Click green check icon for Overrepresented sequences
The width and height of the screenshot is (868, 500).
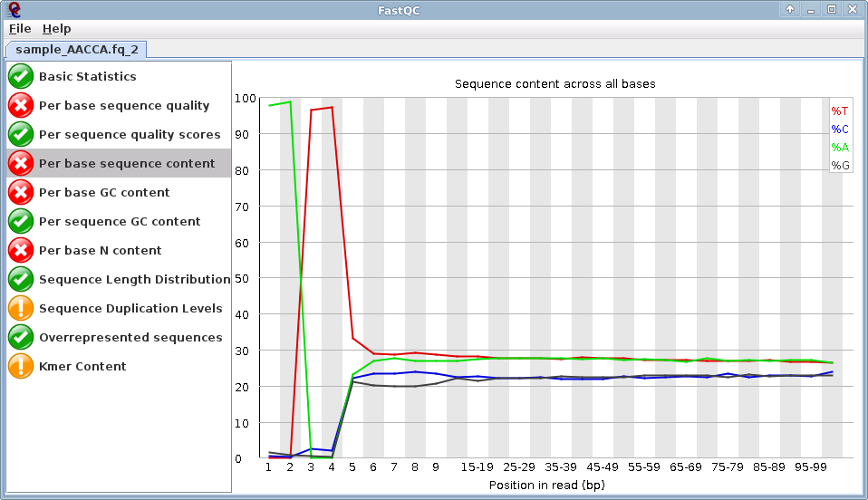(x=21, y=337)
